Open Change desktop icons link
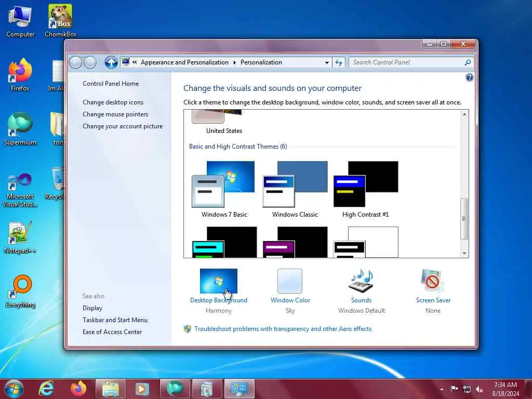 [x=113, y=102]
